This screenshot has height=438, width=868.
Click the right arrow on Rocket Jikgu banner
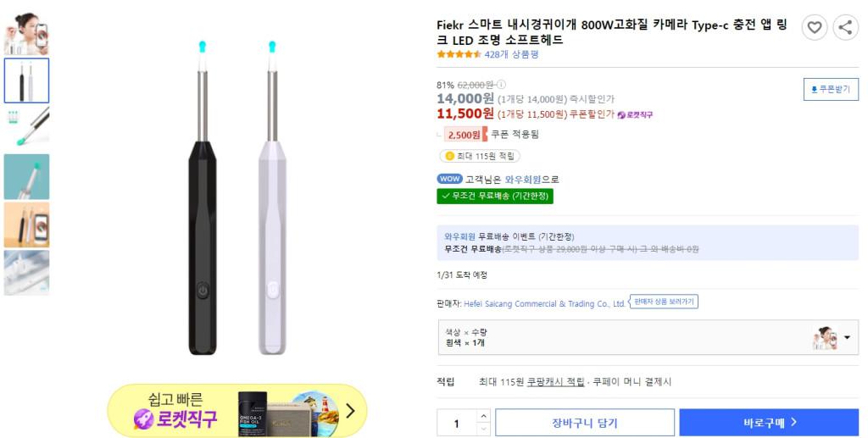[350, 412]
